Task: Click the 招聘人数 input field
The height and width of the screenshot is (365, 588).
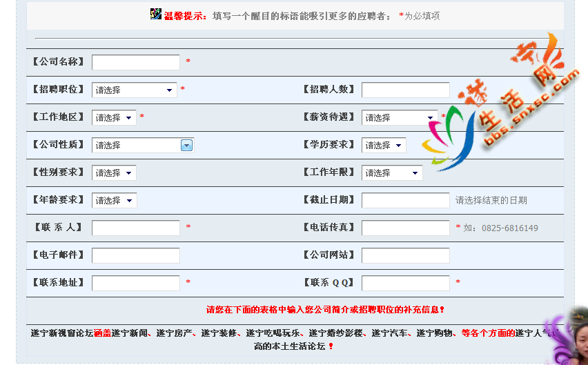Action: tap(405, 90)
